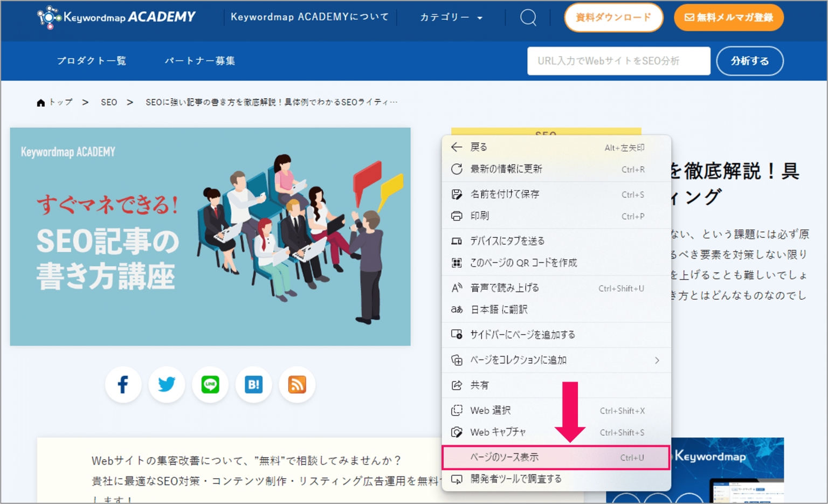Viewport: 828px width, 504px height.
Task: Click the developer tools inspect icon
Action: [x=457, y=479]
